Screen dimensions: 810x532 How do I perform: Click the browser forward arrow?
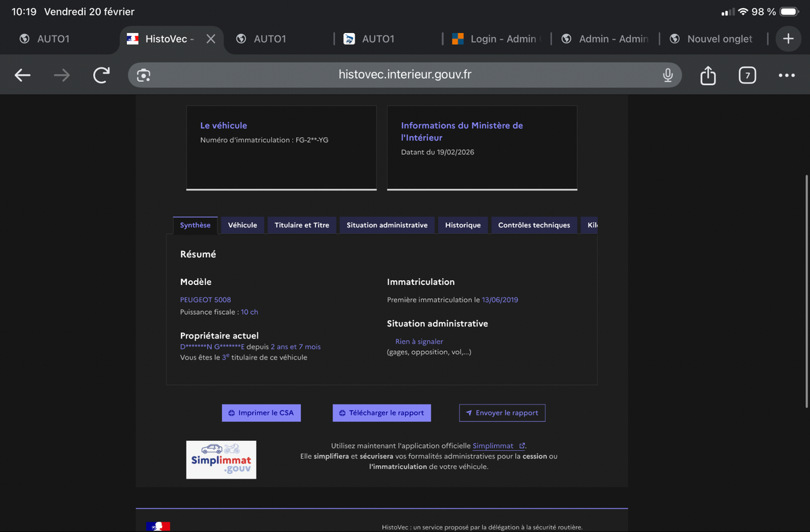tap(61, 76)
